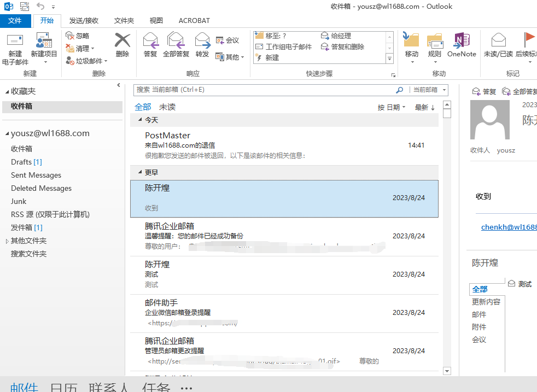Collapse the 更早 (Earlier) group
Image resolution: width=537 pixels, height=392 pixels.
click(x=140, y=172)
